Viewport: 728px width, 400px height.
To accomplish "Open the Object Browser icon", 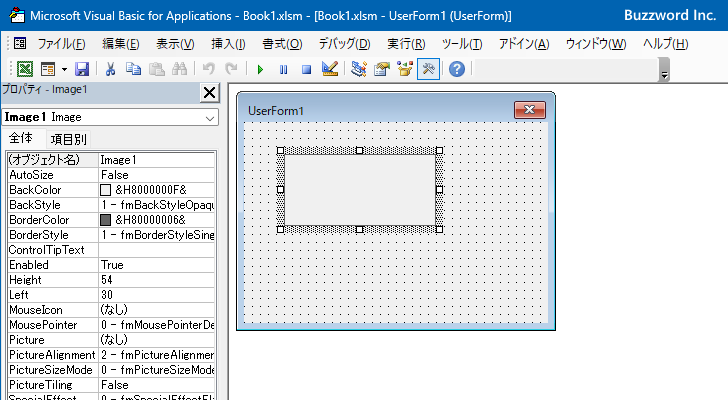I will (405, 69).
